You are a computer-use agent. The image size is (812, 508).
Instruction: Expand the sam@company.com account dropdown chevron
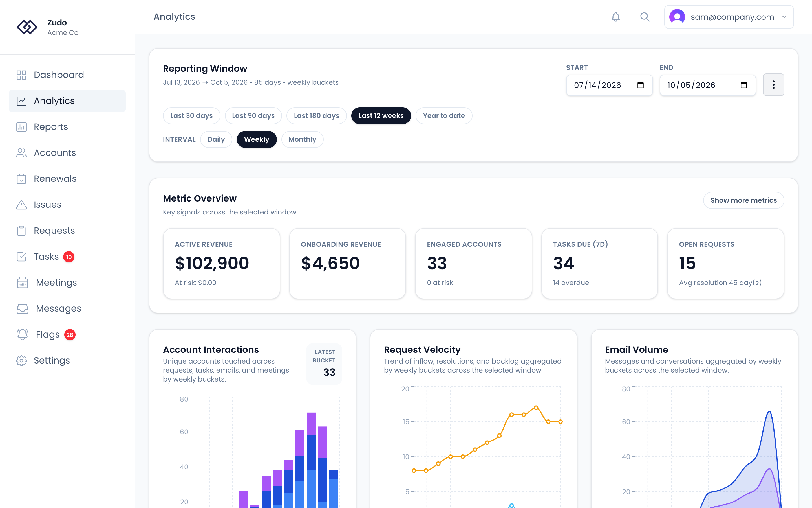[784, 17]
